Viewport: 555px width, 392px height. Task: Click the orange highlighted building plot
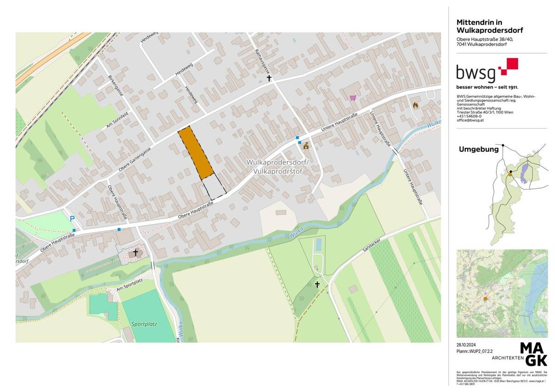click(196, 152)
